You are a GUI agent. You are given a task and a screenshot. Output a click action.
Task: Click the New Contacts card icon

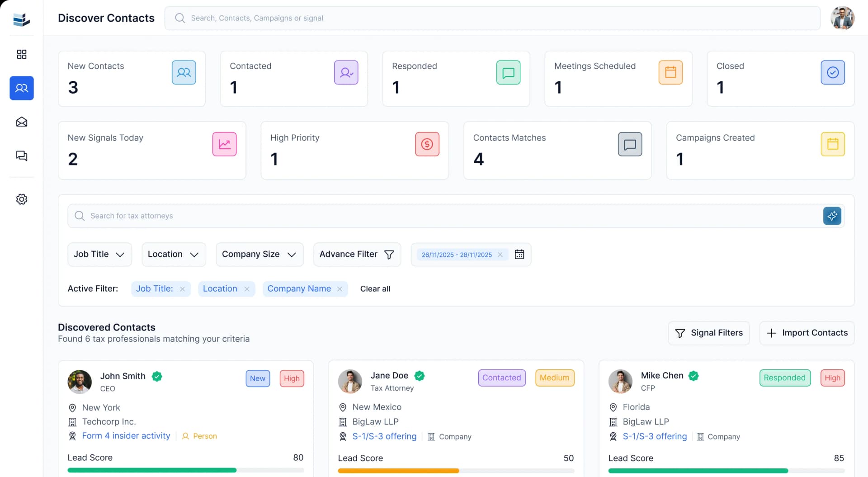point(184,72)
